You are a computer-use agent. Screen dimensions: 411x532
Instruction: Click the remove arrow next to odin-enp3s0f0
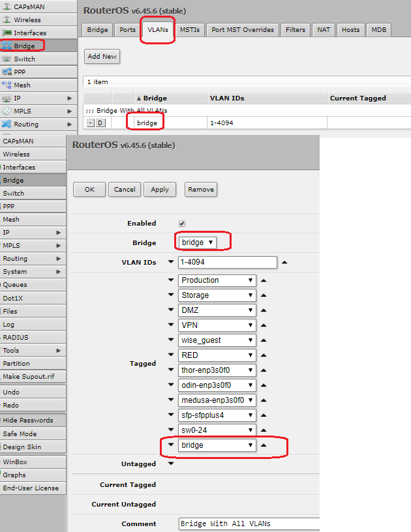coord(264,385)
